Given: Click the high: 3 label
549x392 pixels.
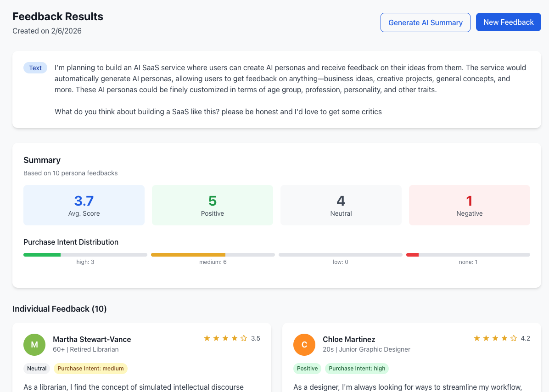Looking at the screenshot, I should (x=85, y=262).
